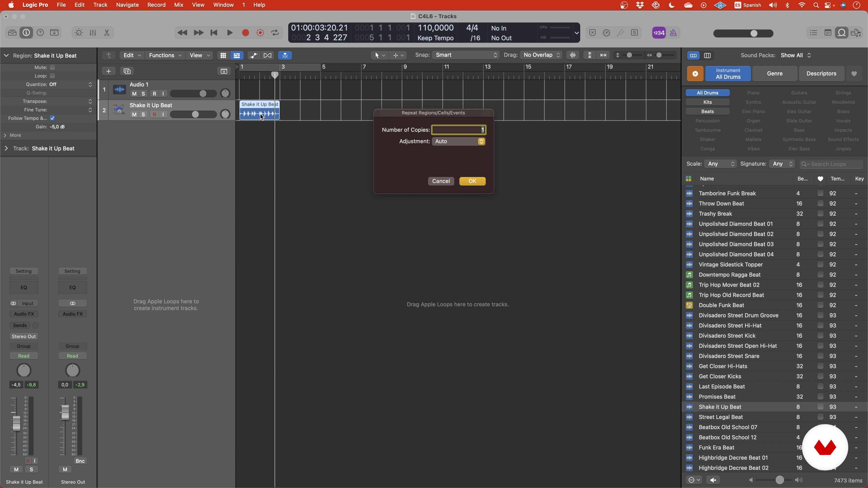
Task: Toggle Catch playhead button
Action: 285,55
